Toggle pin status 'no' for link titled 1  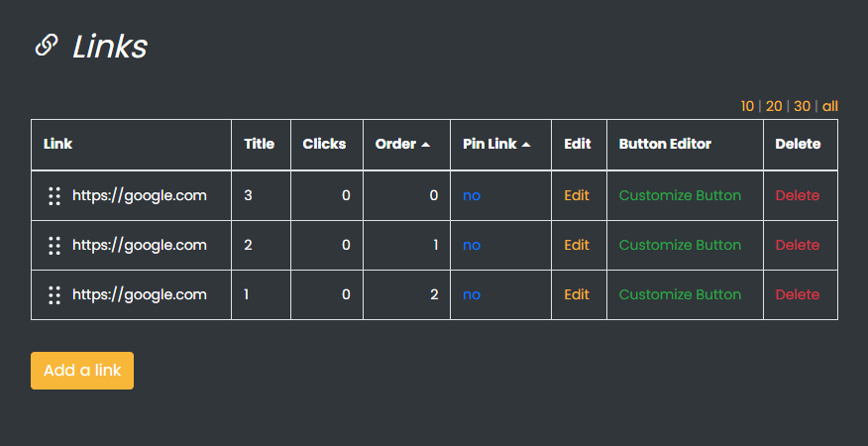click(471, 295)
